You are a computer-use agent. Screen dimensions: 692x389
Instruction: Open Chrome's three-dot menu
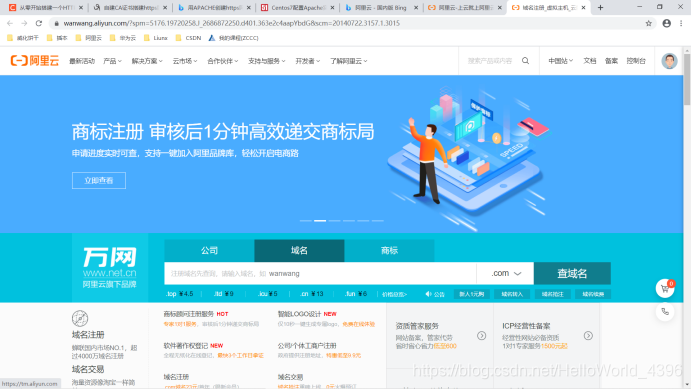[681, 23]
